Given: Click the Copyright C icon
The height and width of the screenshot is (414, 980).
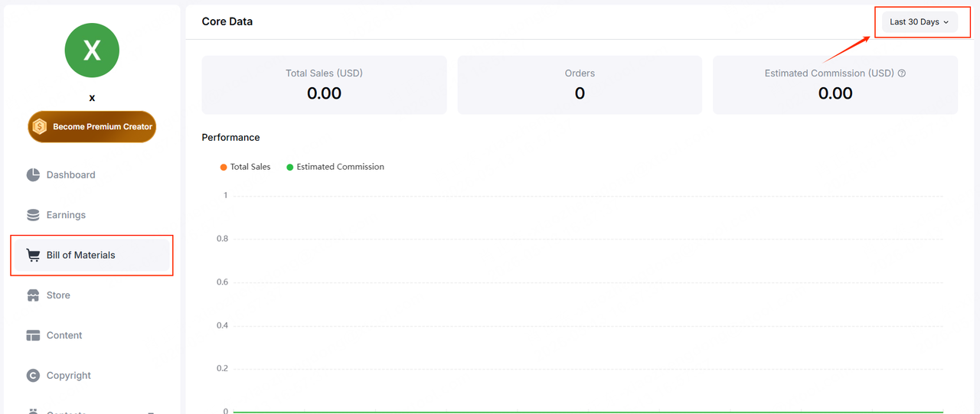Looking at the screenshot, I should click(x=33, y=376).
